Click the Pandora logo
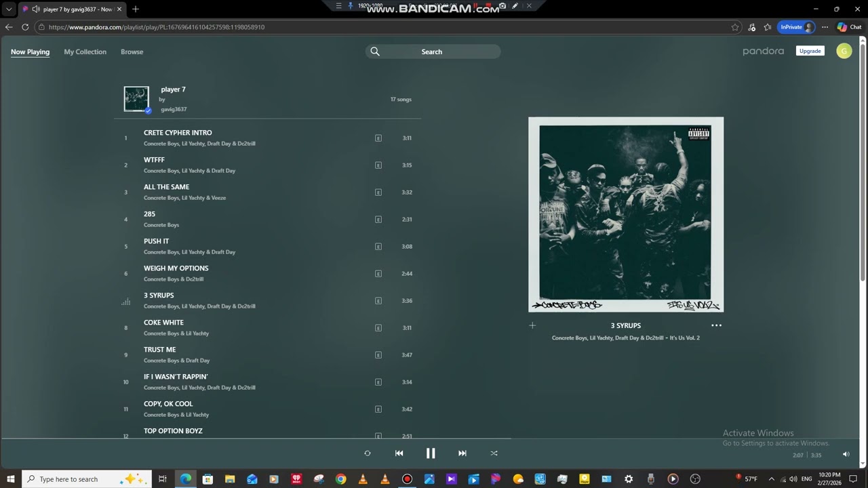This screenshot has height=488, width=868. pyautogui.click(x=763, y=52)
